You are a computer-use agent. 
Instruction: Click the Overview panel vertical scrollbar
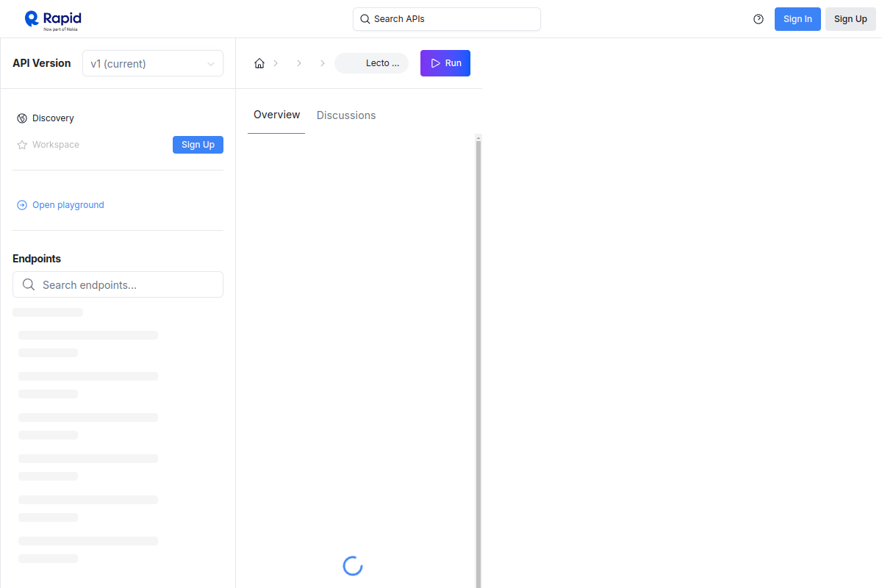click(478, 361)
